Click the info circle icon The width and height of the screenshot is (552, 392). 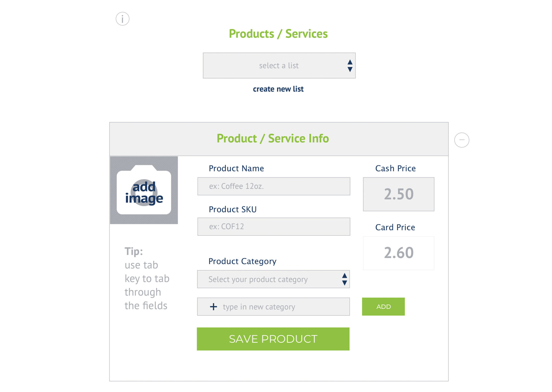click(122, 19)
